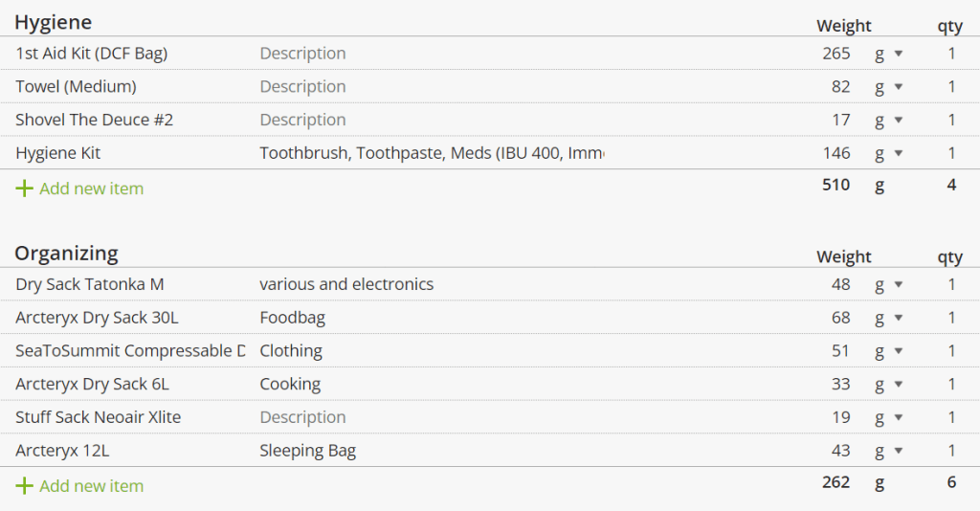
Task: Edit the Organizing category title
Action: [67, 254]
